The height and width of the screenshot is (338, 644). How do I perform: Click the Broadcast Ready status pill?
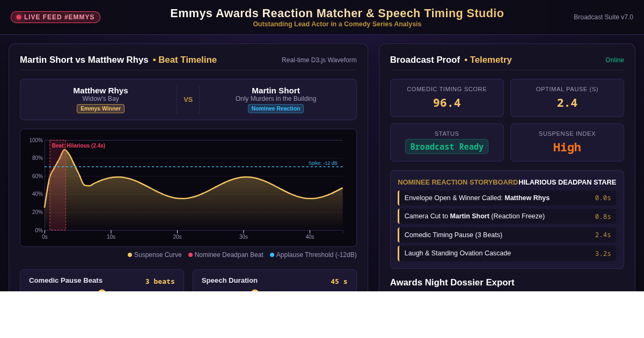point(447,146)
